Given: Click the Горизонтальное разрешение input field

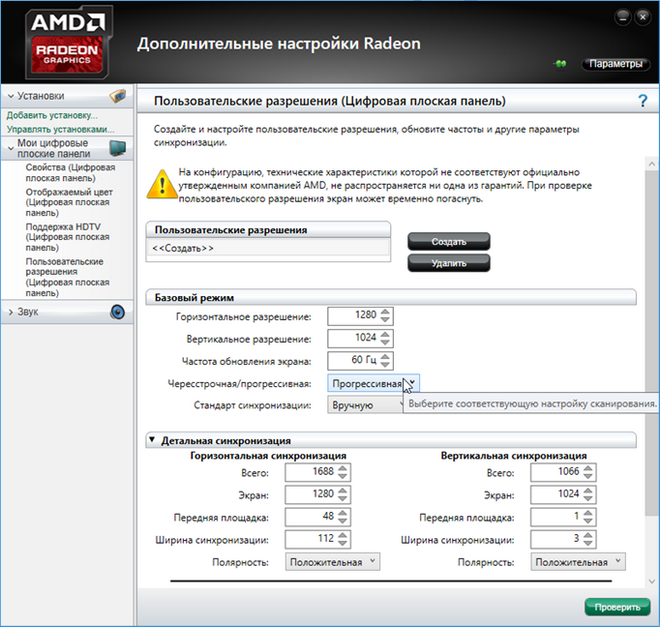Looking at the screenshot, I should coord(352,316).
